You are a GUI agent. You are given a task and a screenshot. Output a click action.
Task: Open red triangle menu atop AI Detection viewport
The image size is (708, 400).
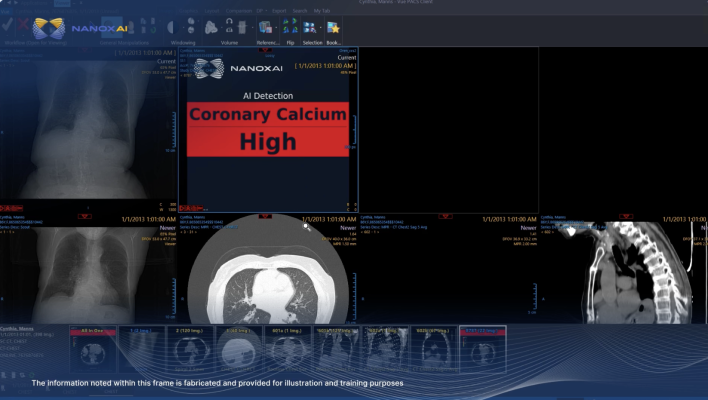click(265, 50)
